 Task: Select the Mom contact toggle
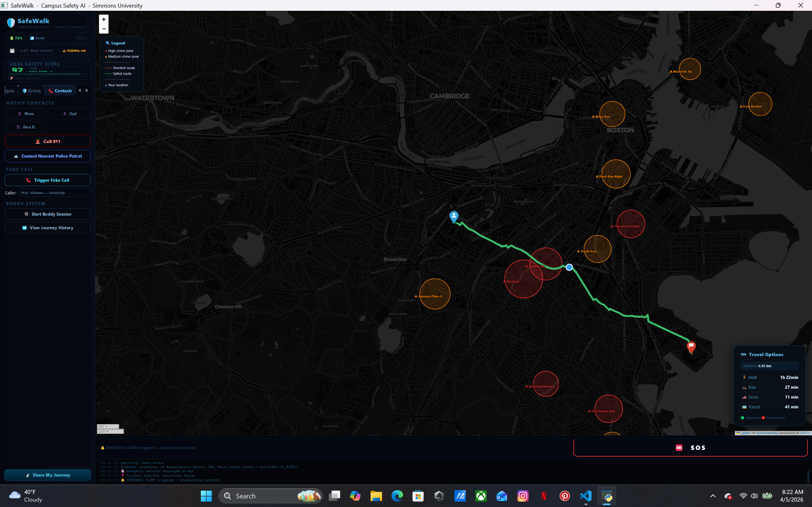pyautogui.click(x=26, y=114)
